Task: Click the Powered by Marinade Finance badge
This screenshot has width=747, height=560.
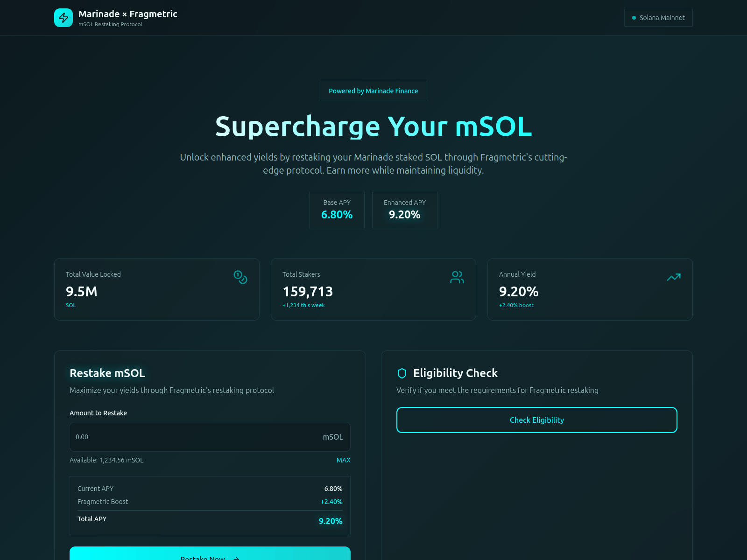Action: tap(373, 91)
